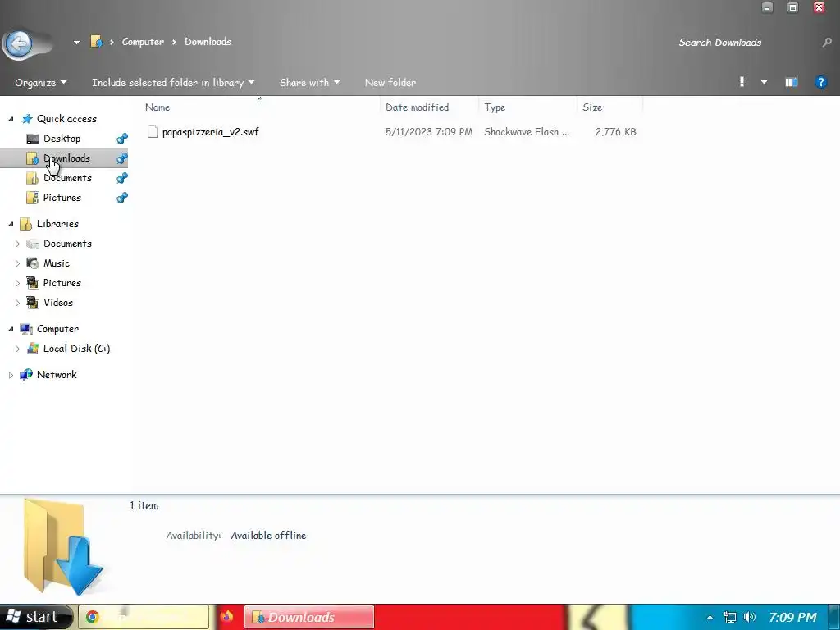This screenshot has height=630, width=840.
Task: Open Network in the sidebar
Action: coord(57,375)
